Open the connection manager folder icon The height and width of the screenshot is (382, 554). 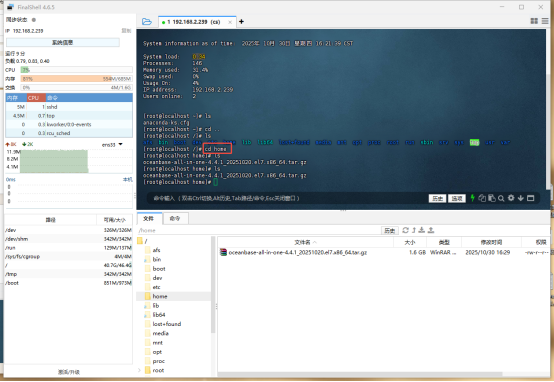[x=147, y=22]
